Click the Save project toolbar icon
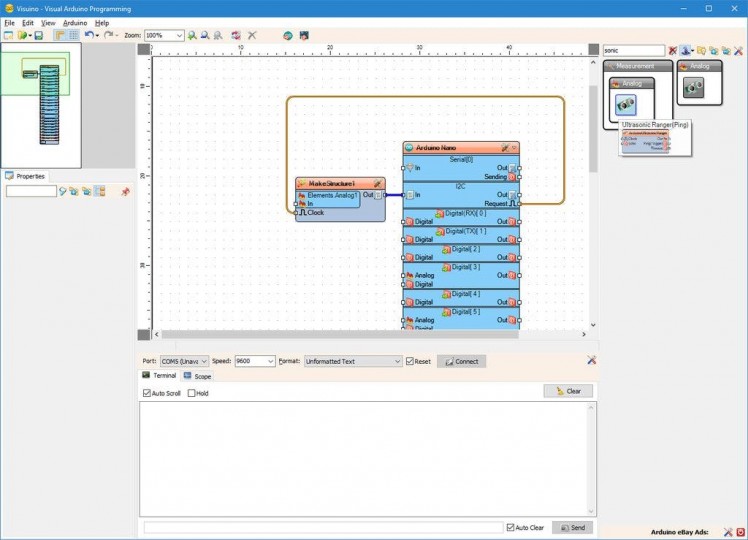748x540 pixels. [38, 35]
